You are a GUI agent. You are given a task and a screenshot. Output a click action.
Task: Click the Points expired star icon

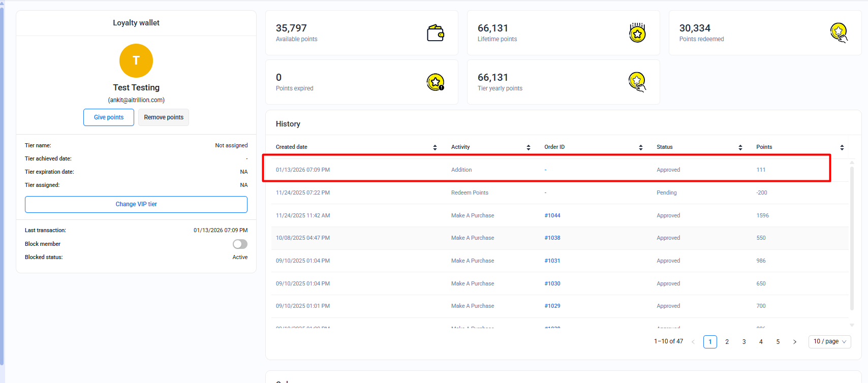point(435,82)
